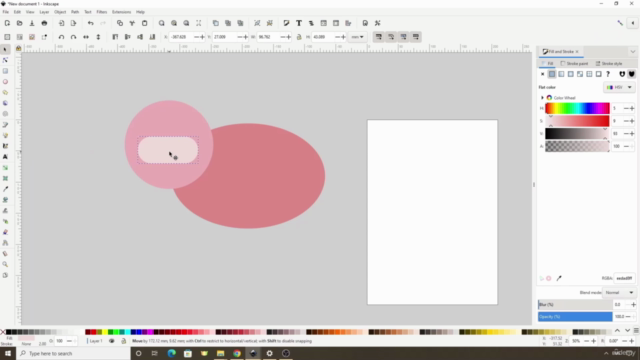The image size is (640, 360).
Task: Open the Layer 1 selector dropdown
Action: 96,341
